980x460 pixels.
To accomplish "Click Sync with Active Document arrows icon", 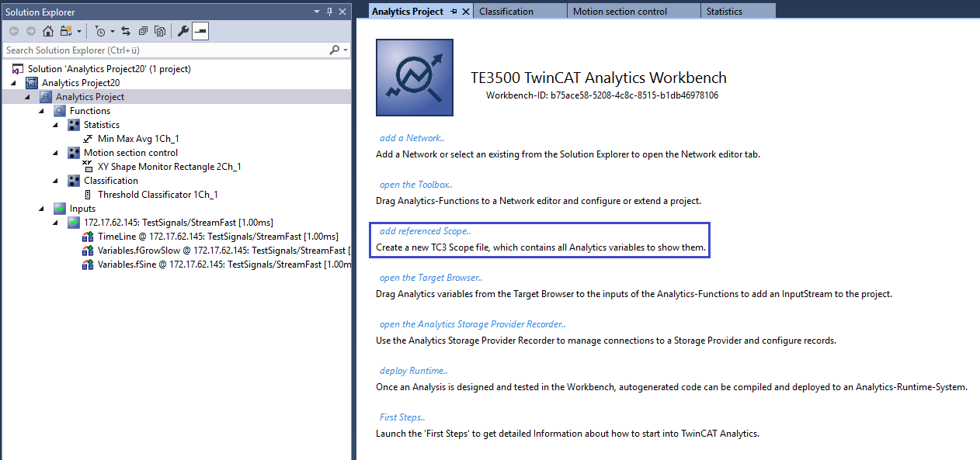I will coord(126,32).
